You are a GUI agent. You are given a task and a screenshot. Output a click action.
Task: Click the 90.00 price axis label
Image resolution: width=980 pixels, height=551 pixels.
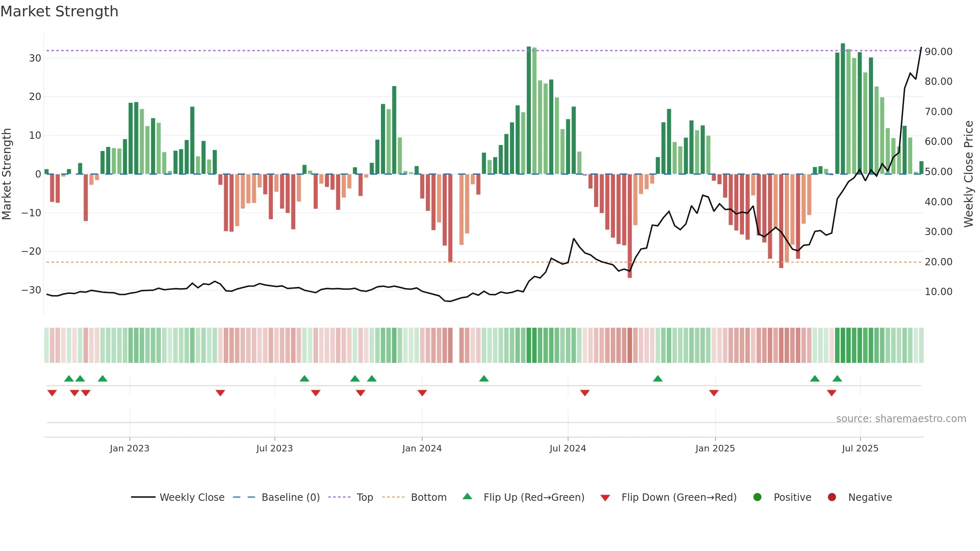pos(938,51)
